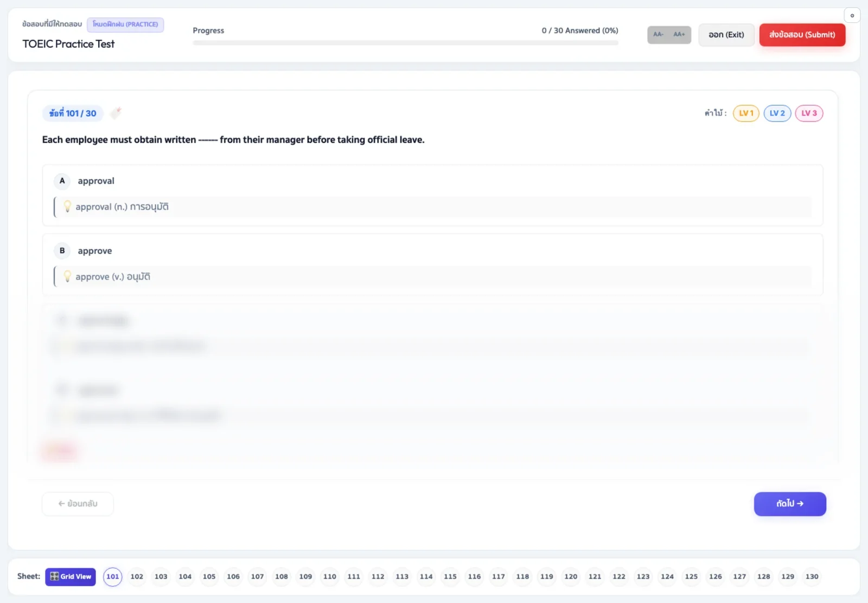Jump to question 124 in the sheet
This screenshot has width=868, height=603.
click(667, 576)
